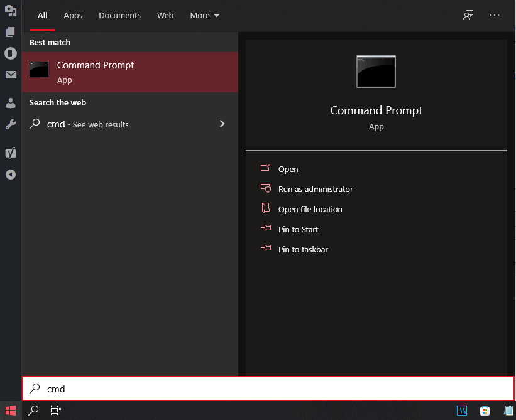Switch to the Apps search tab

pos(73,16)
